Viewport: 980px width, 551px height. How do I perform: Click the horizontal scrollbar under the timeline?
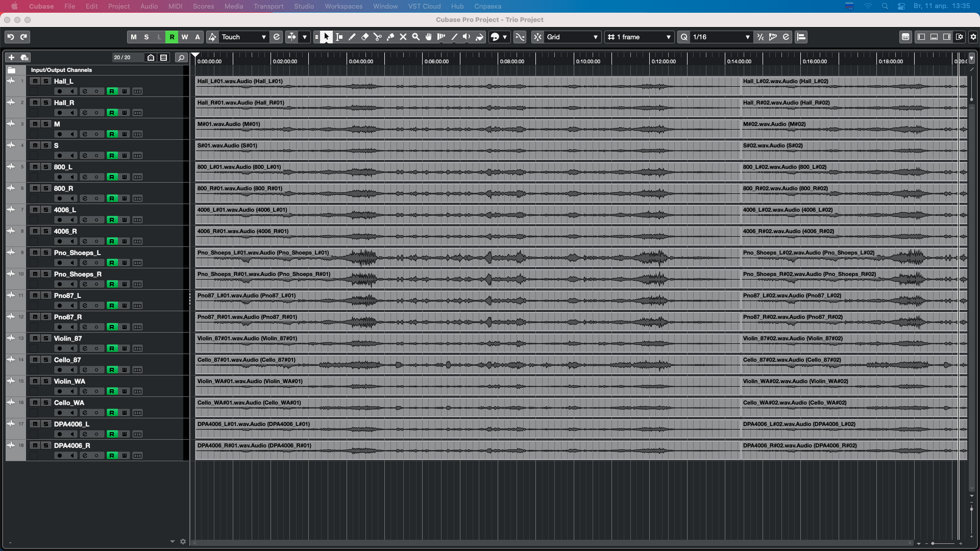pos(552,543)
